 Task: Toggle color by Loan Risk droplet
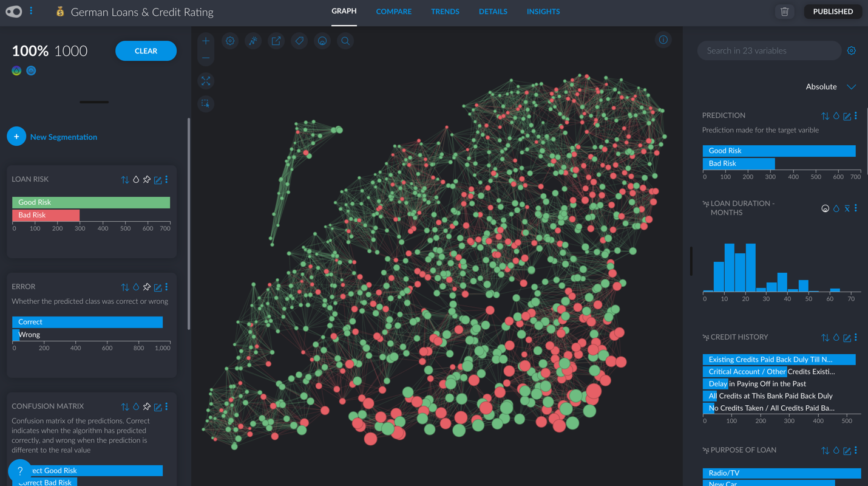136,180
